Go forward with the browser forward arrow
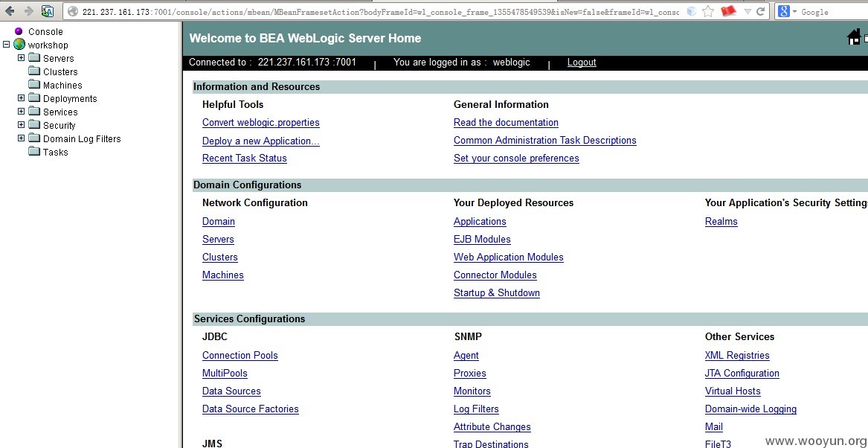Screen dimensions: 868x448 point(29,11)
